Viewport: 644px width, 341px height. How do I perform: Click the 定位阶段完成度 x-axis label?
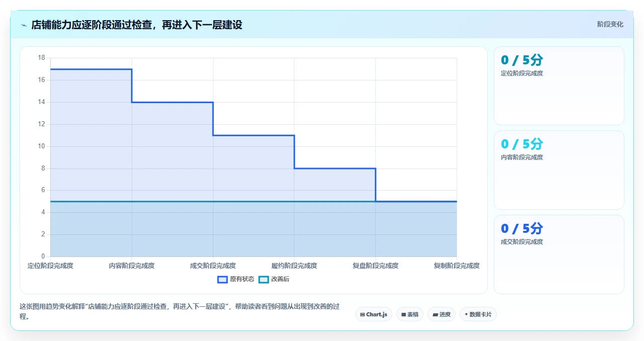click(50, 266)
